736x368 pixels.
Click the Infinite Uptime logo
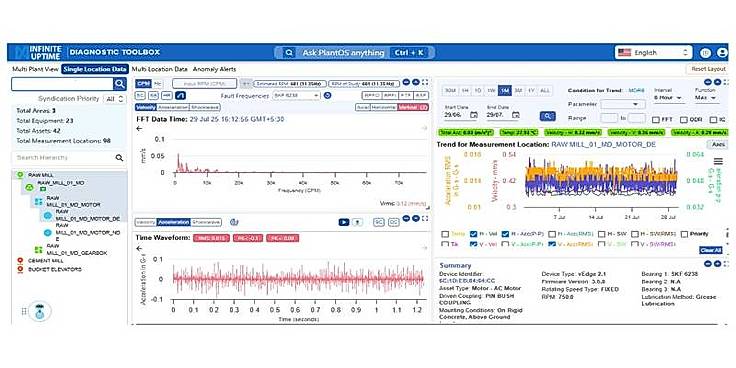click(x=38, y=53)
